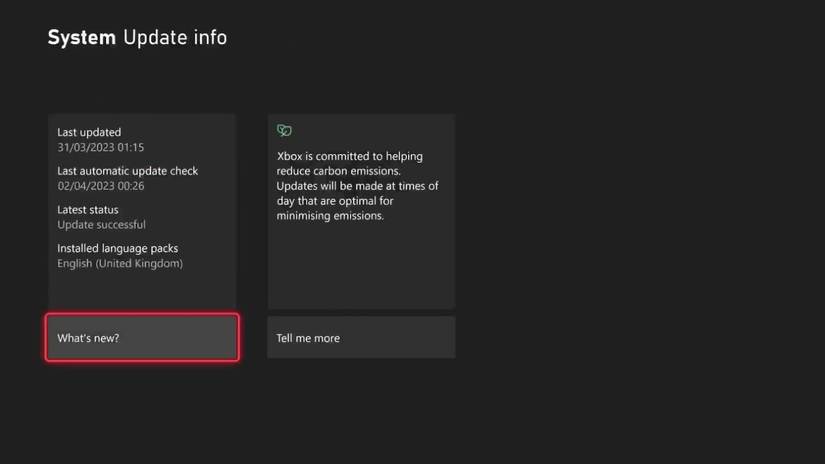
Task: Select the 02/04/2023 00:26 timestamp
Action: [101, 186]
